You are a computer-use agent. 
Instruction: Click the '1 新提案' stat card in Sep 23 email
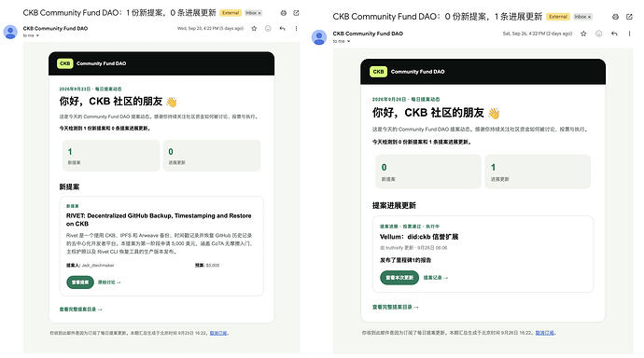point(111,156)
